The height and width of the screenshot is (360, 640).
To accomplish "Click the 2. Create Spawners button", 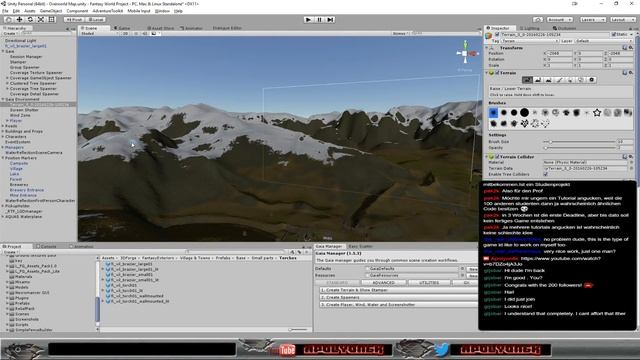I will pos(398,298).
